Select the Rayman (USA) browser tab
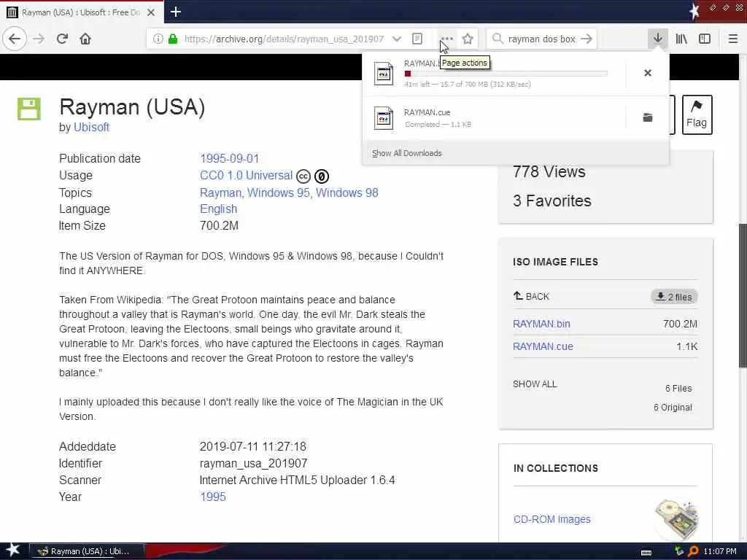Screen dimensions: 747x560 pyautogui.click(x=82, y=12)
